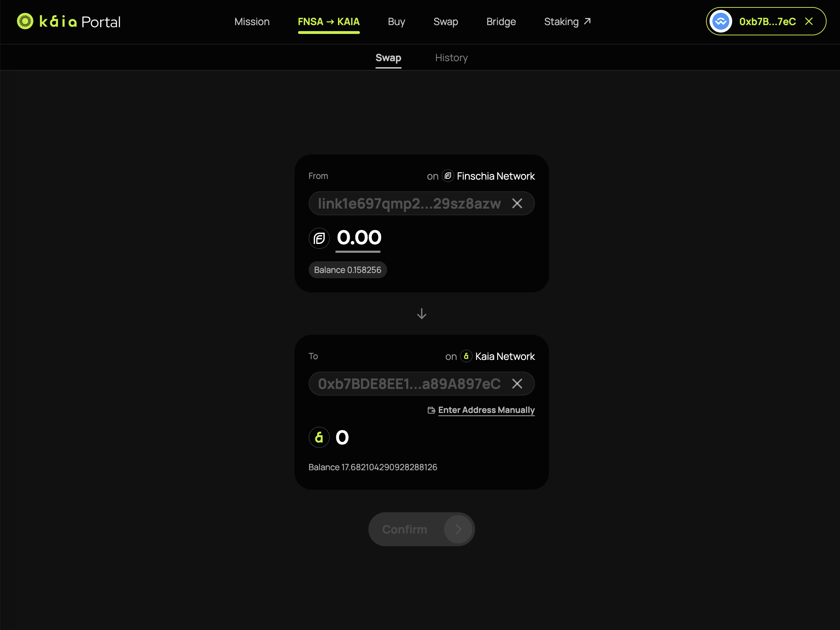Click the Kaia token icon beside amount 0

319,437
